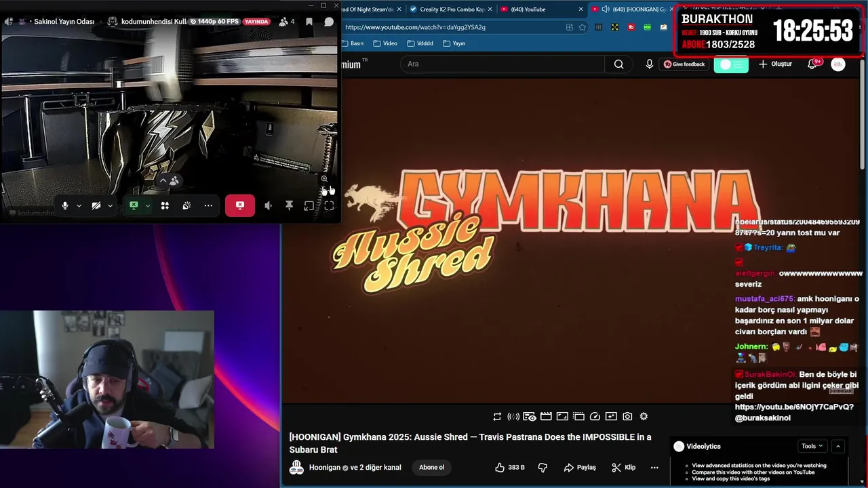
Task: Toggle the loop icon under the video
Action: click(x=497, y=416)
